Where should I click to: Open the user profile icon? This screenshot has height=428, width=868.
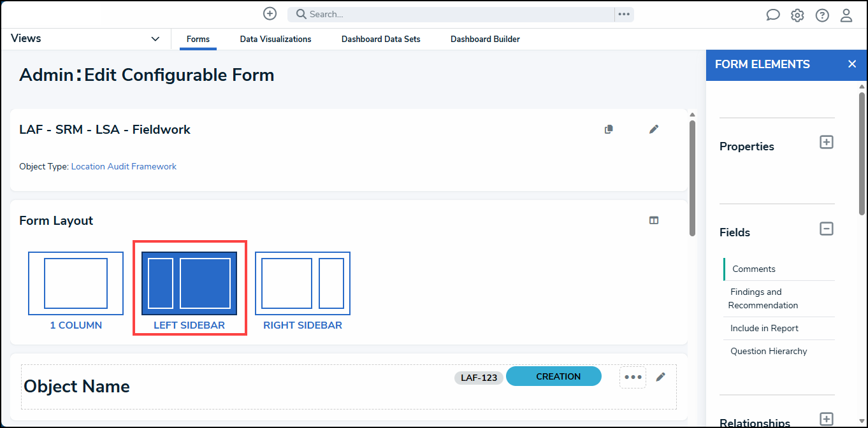846,15
